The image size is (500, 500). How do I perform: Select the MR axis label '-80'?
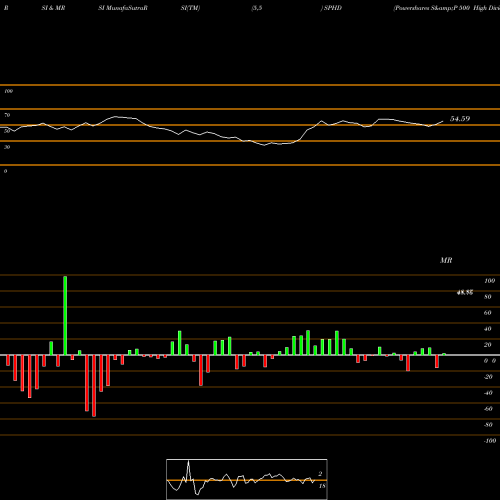[488, 425]
